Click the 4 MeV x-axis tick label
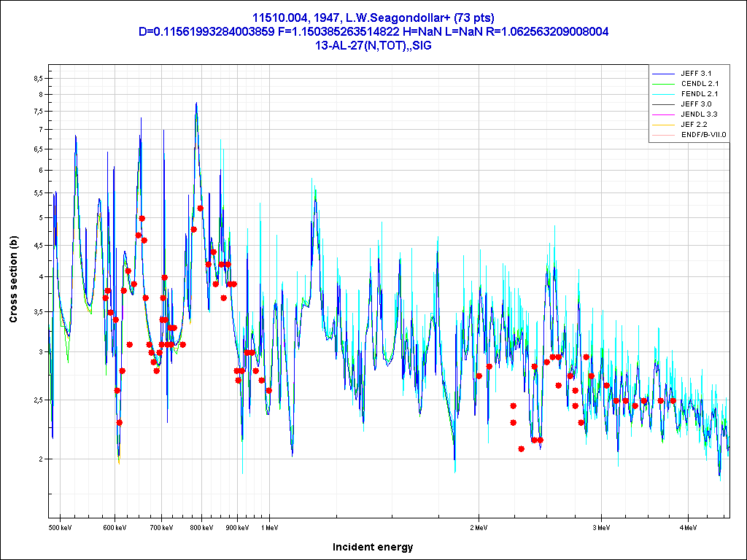 tap(686, 526)
